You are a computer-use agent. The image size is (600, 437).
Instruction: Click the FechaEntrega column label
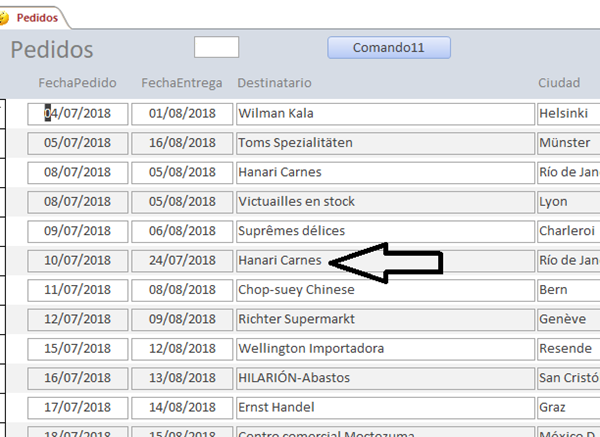point(182,83)
